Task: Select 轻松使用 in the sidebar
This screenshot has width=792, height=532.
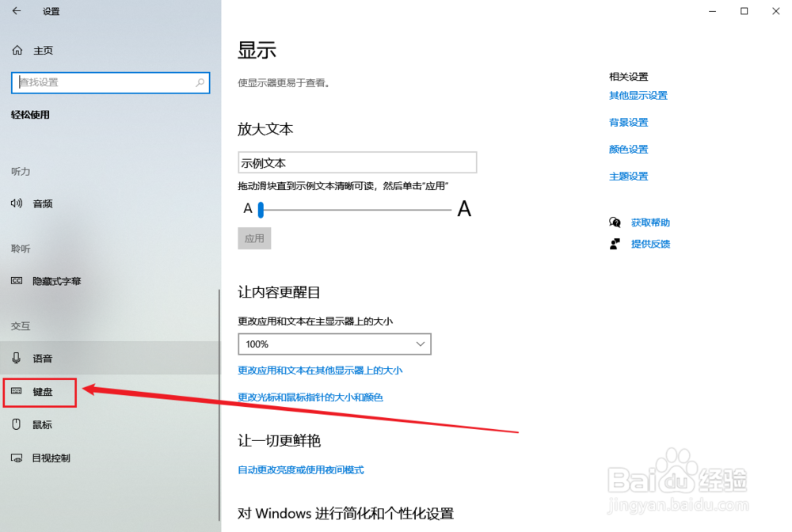Action: point(28,115)
